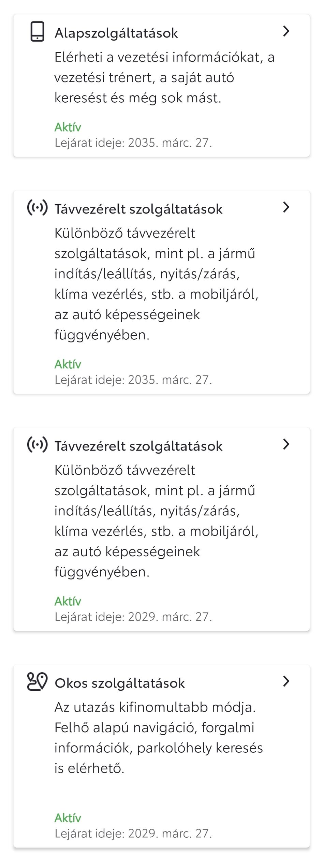Click the Aktív status on the 2029 Távvezérelt card
This screenshot has width=323, height=868.
[x=68, y=601]
